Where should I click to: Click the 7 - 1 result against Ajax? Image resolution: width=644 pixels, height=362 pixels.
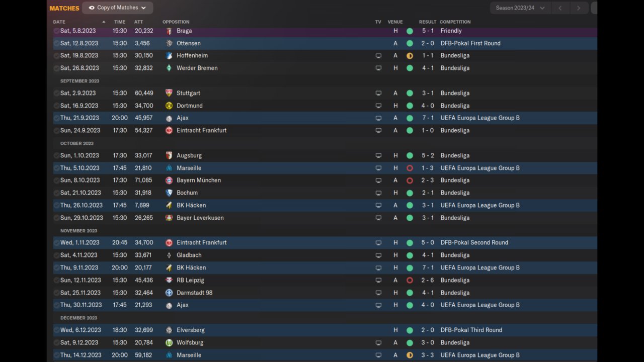(427, 118)
